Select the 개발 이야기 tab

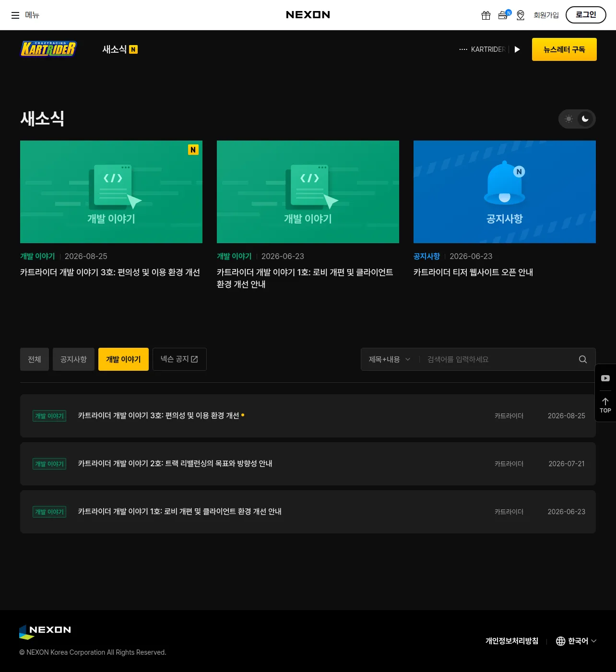pyautogui.click(x=123, y=359)
